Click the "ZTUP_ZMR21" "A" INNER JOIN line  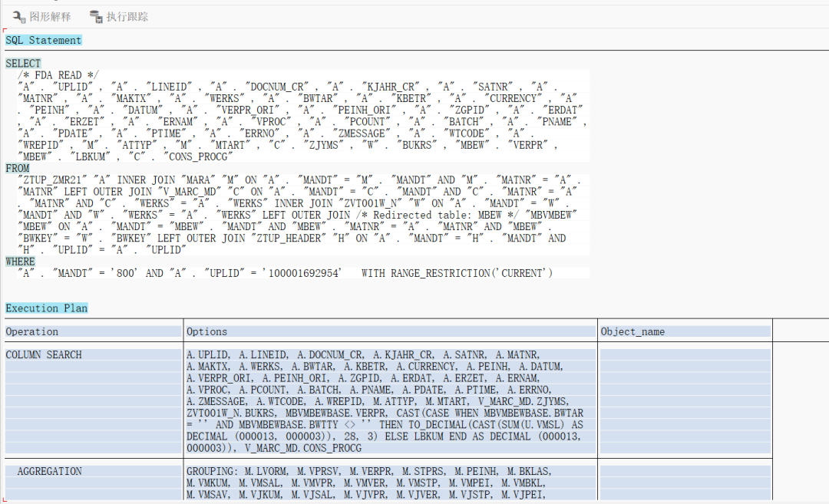pyautogui.click(x=299, y=180)
